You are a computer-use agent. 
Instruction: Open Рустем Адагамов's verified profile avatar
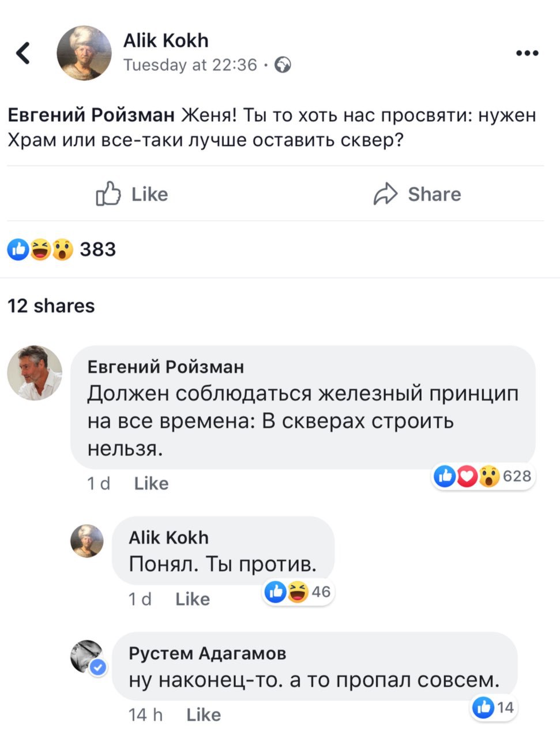click(87, 656)
